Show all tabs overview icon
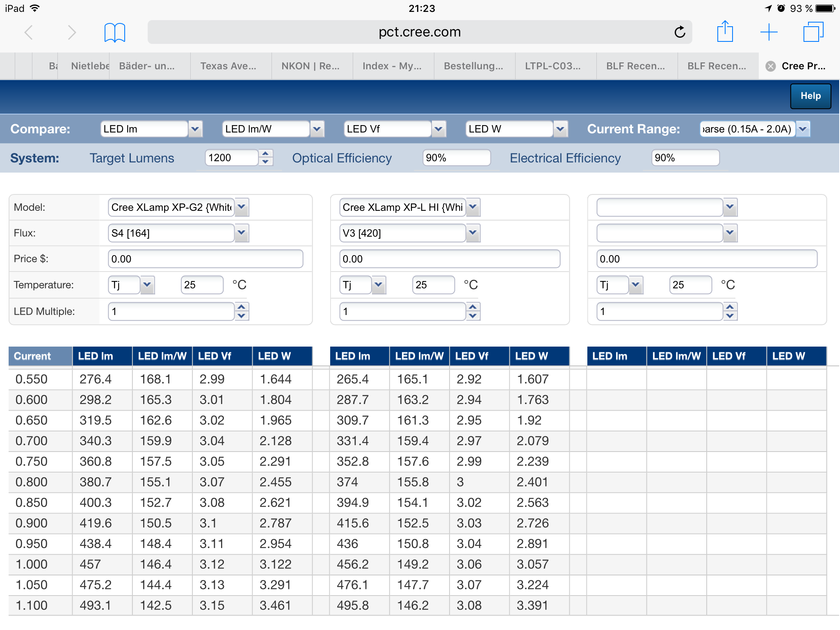The image size is (840, 630). click(813, 32)
